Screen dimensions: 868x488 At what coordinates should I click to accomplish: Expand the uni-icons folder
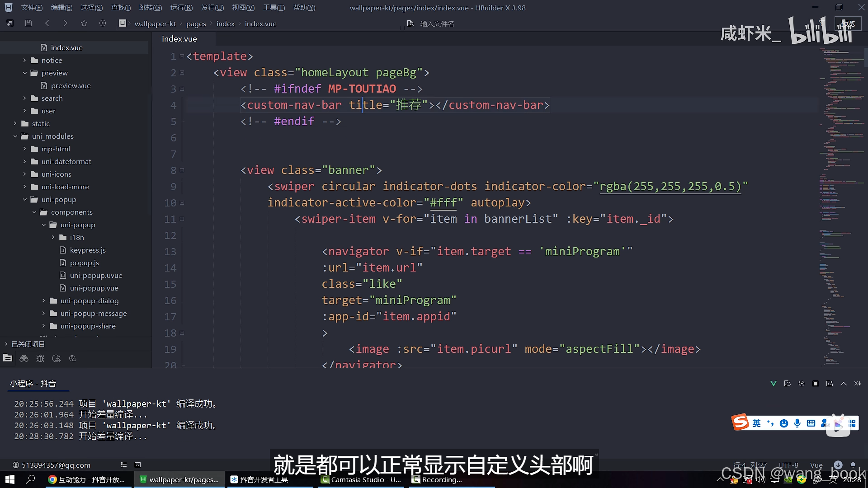(x=25, y=174)
